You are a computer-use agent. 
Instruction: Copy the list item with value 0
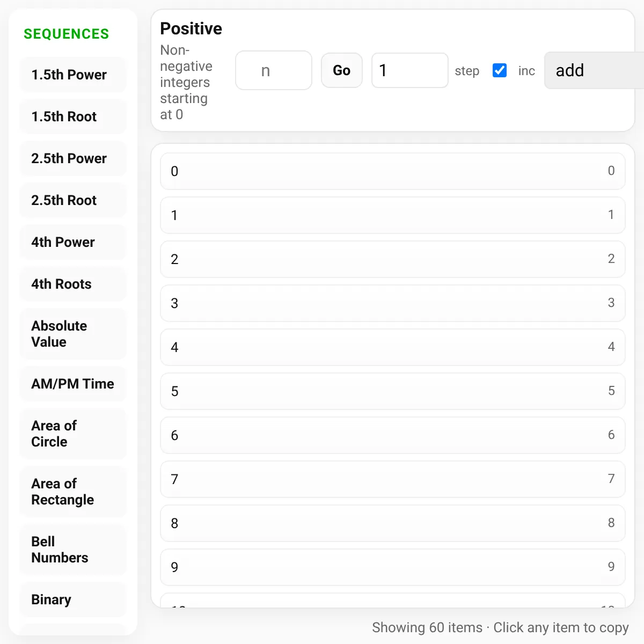coord(393,171)
